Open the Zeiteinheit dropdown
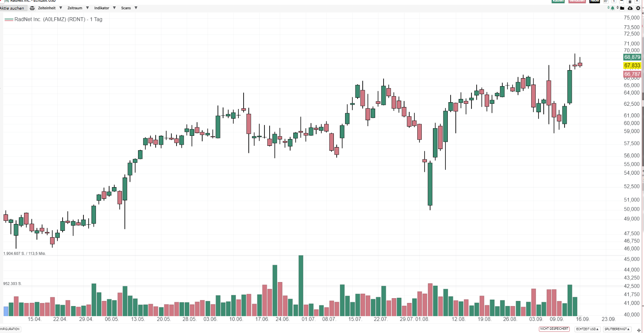The width and height of the screenshot is (644, 333). click(x=47, y=8)
